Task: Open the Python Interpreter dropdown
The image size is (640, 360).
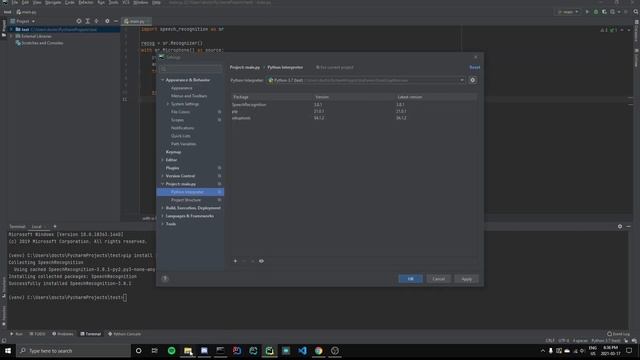Action: click(x=366, y=80)
